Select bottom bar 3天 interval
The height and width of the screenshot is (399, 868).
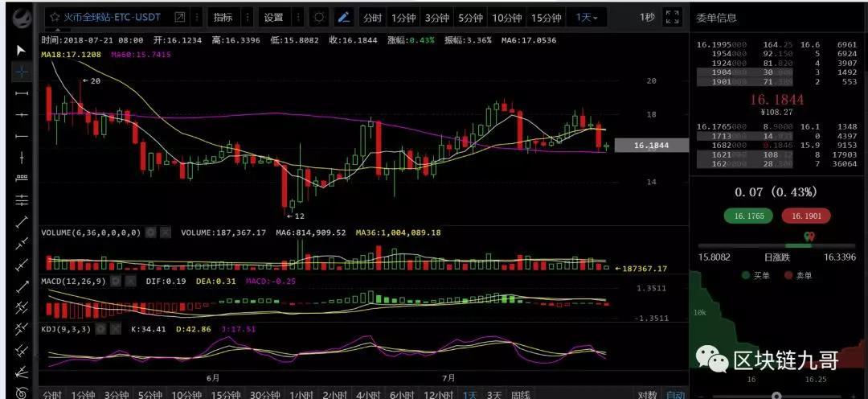point(493,394)
